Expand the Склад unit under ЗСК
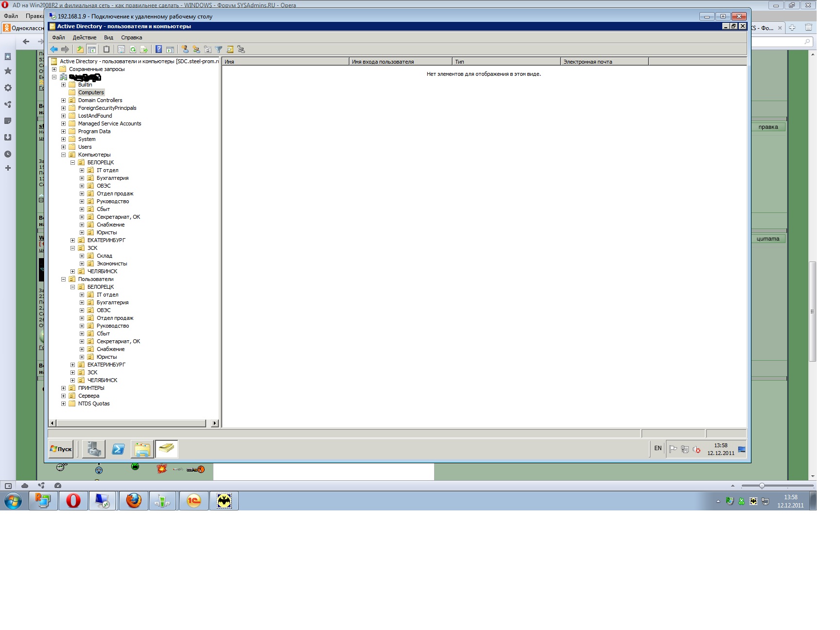Viewport: 840px width, 630px height. tap(82, 256)
